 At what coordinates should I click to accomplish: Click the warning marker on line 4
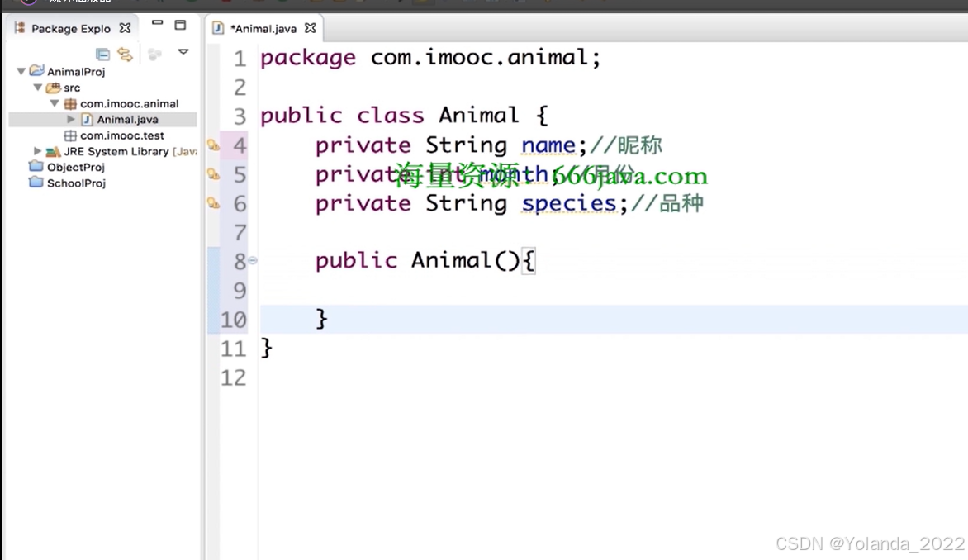coord(214,145)
